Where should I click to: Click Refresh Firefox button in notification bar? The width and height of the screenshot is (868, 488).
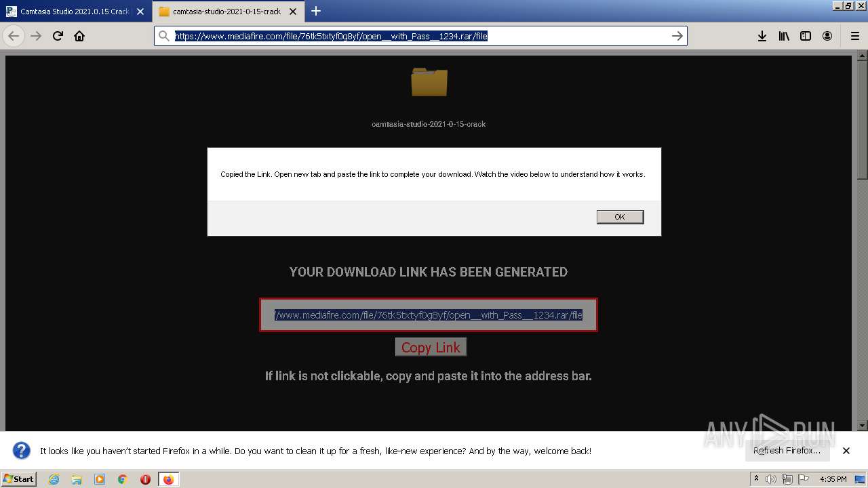coord(787,451)
